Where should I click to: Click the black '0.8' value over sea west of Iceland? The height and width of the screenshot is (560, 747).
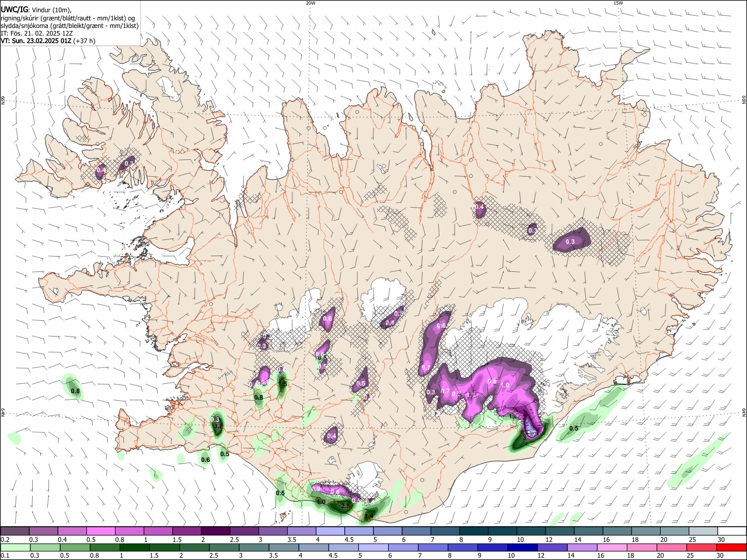pos(75,391)
